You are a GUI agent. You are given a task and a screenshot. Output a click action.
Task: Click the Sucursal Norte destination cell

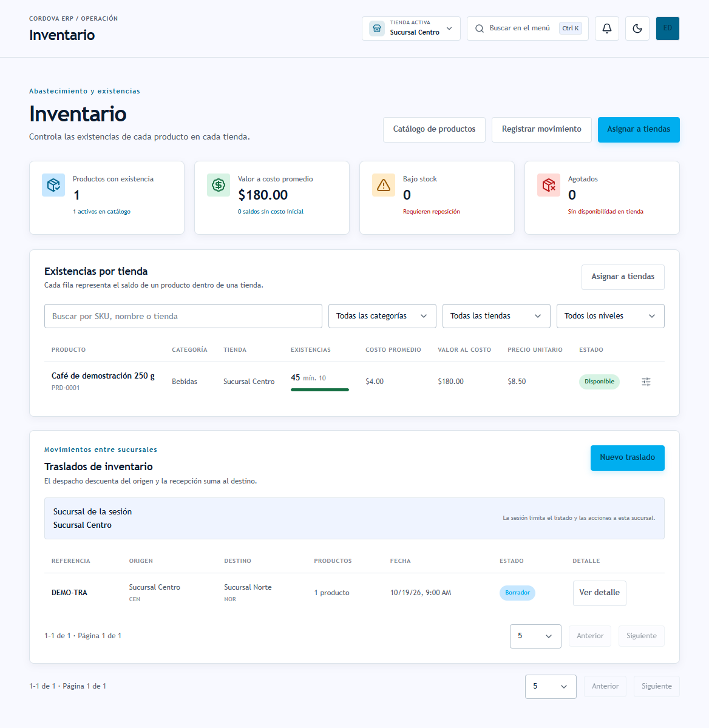point(248,587)
